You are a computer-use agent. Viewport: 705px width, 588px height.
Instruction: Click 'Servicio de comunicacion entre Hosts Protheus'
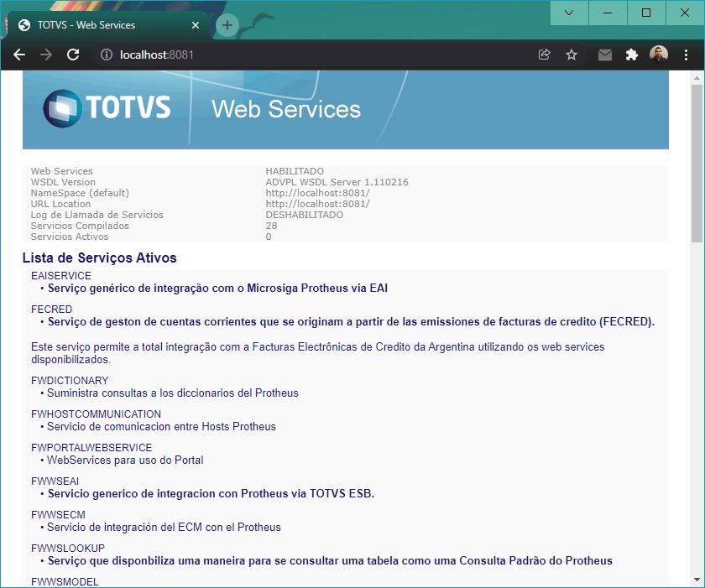(161, 426)
